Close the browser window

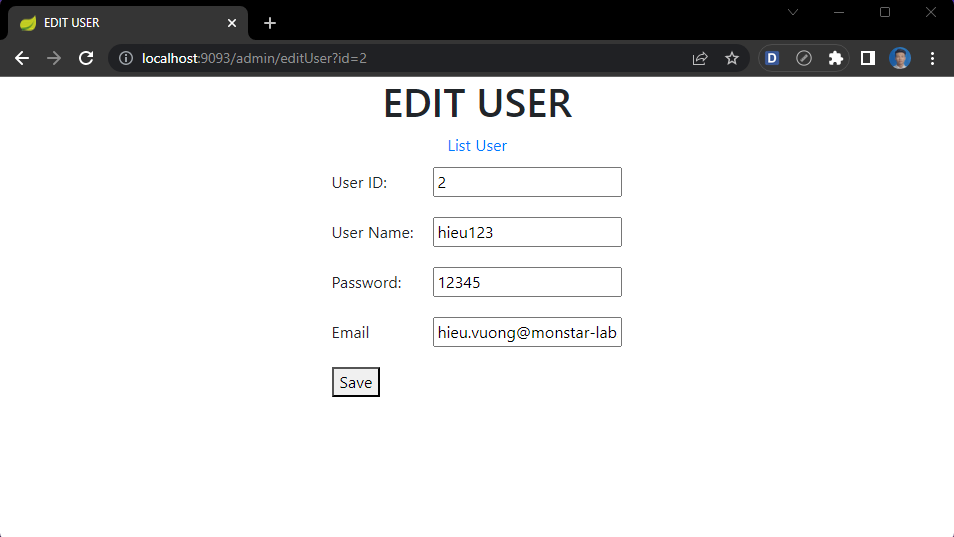(x=931, y=12)
